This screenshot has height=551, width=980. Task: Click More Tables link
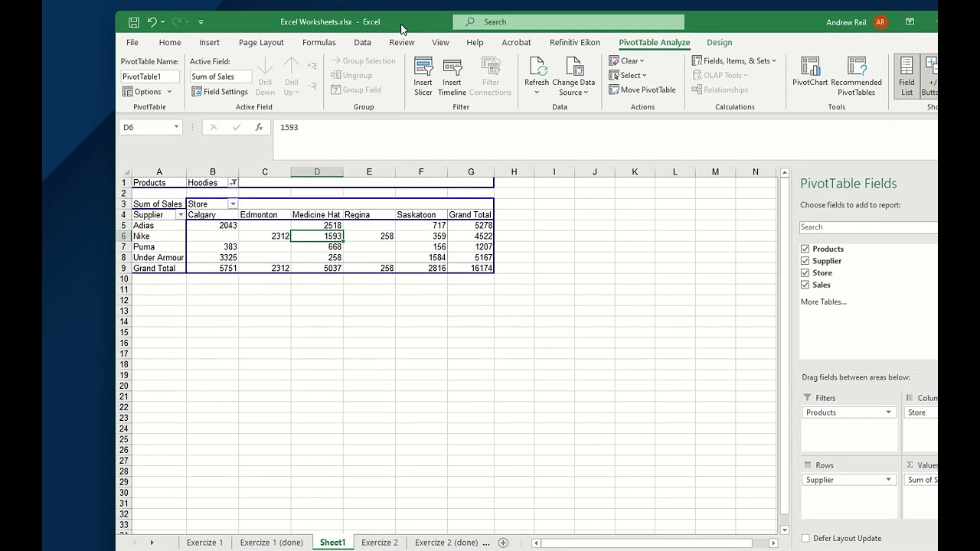[x=823, y=302]
